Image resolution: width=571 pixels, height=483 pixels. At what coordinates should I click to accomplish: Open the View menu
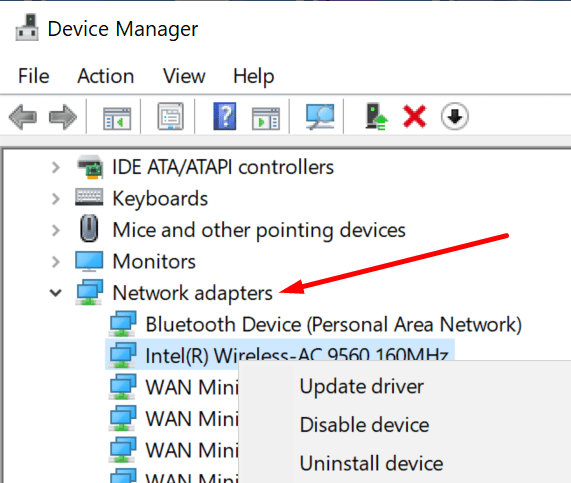[x=184, y=76]
